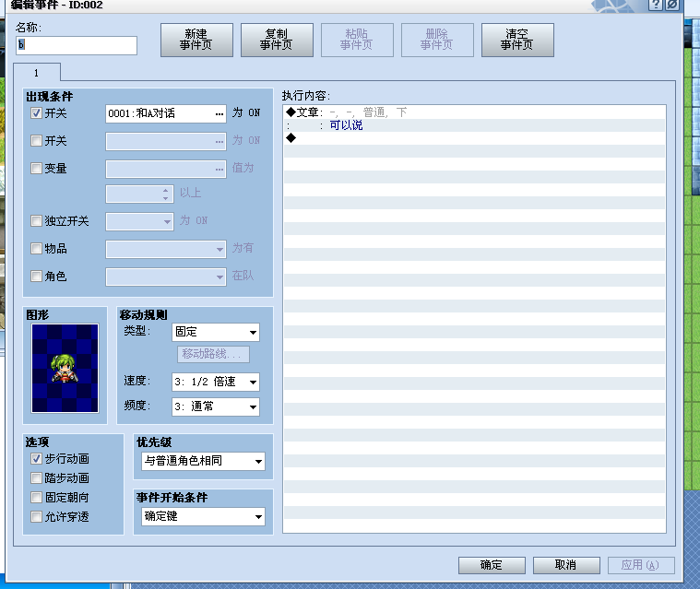
Task: Select the event graphic character thumbnail
Action: click(x=65, y=368)
